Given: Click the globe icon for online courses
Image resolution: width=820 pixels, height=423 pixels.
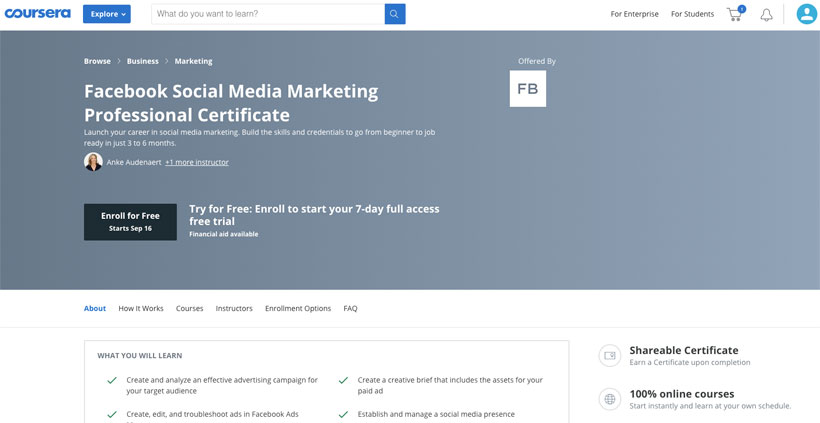Looking at the screenshot, I should (x=609, y=399).
